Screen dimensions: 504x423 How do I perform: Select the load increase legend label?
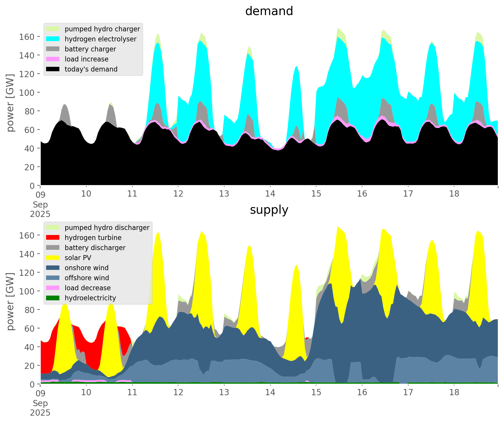click(x=87, y=59)
